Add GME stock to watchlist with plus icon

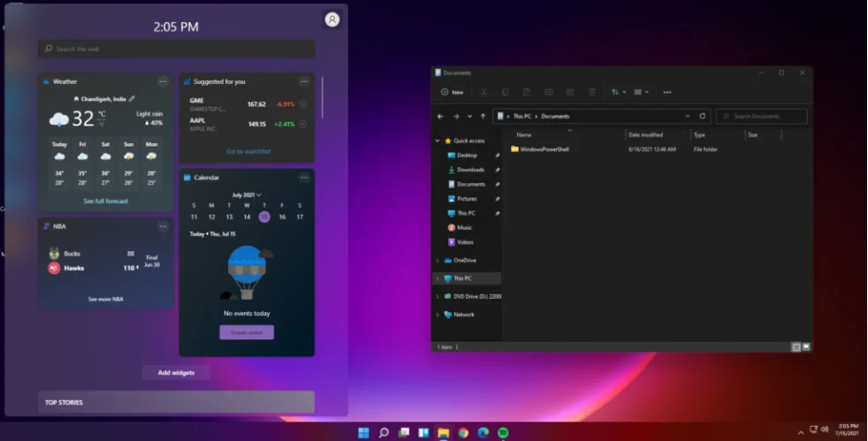pos(303,104)
